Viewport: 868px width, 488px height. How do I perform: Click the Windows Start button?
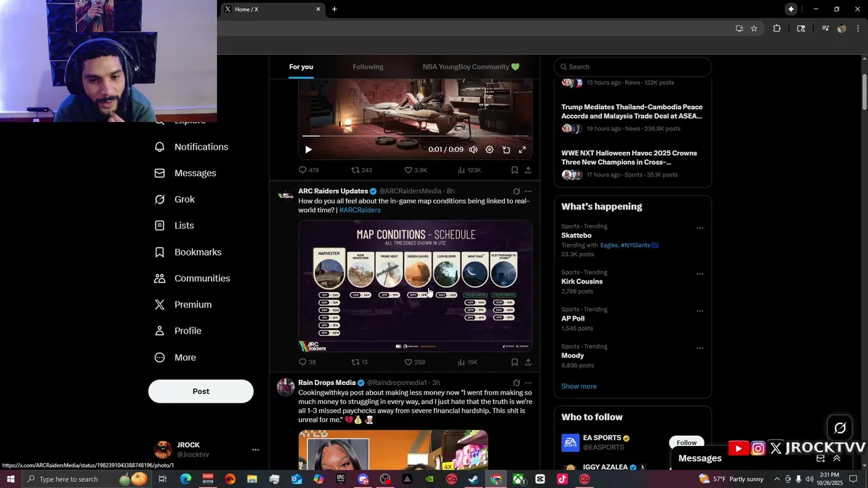pyautogui.click(x=10, y=479)
